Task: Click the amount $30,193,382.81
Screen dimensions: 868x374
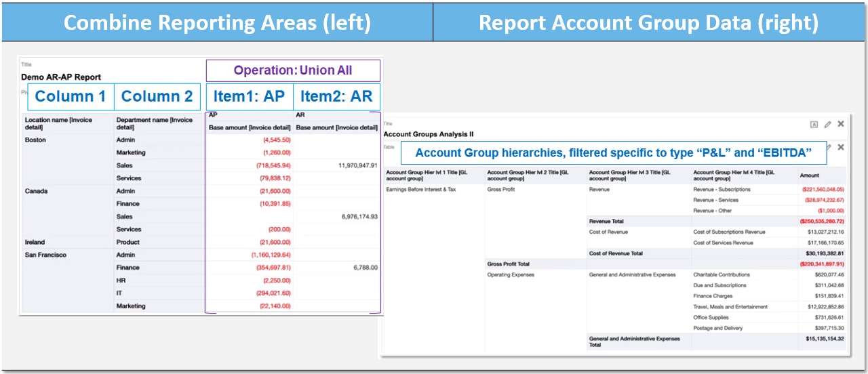Action: tap(825, 253)
